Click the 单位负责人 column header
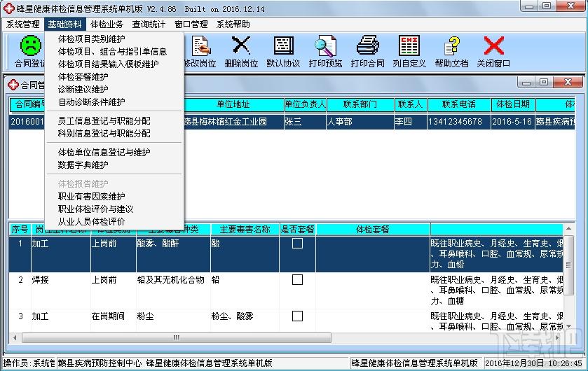 click(x=305, y=104)
